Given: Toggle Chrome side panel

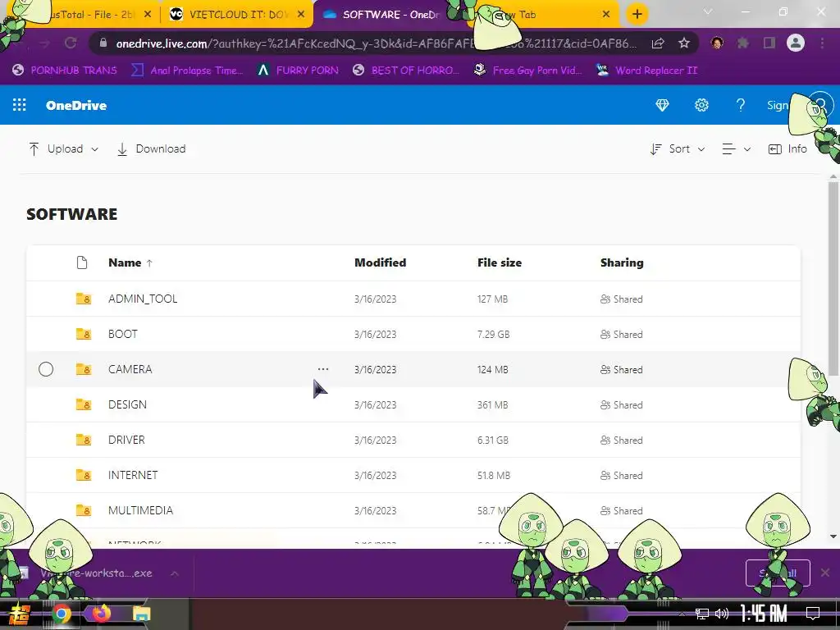Looking at the screenshot, I should pos(769,43).
